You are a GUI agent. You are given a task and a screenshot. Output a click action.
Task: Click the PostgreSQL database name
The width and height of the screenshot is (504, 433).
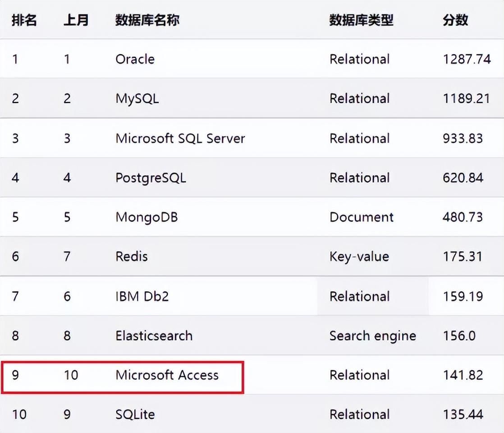(151, 178)
